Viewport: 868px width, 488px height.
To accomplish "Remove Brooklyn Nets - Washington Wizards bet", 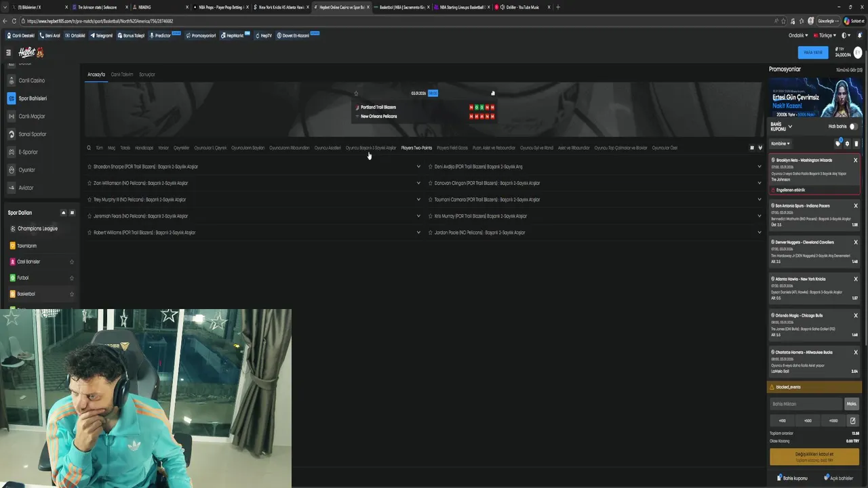I will (x=855, y=160).
